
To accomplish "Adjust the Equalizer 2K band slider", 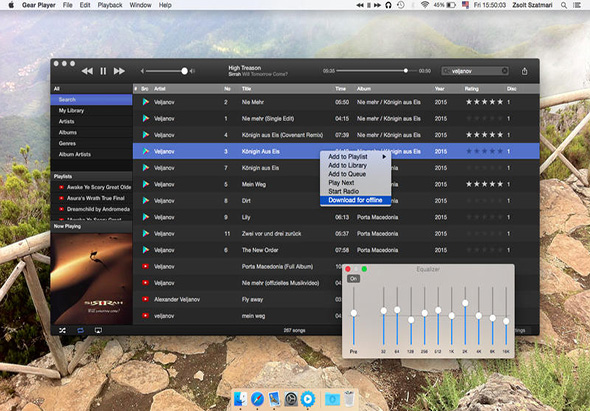I will (x=465, y=303).
